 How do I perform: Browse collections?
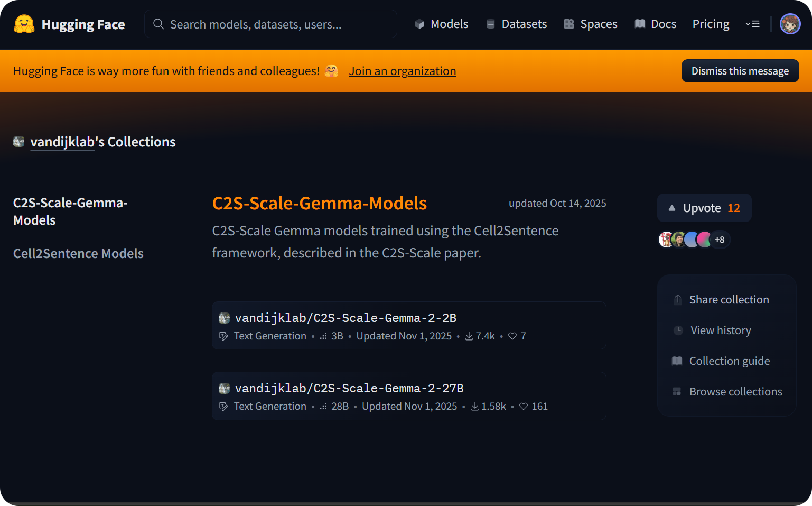[735, 392]
